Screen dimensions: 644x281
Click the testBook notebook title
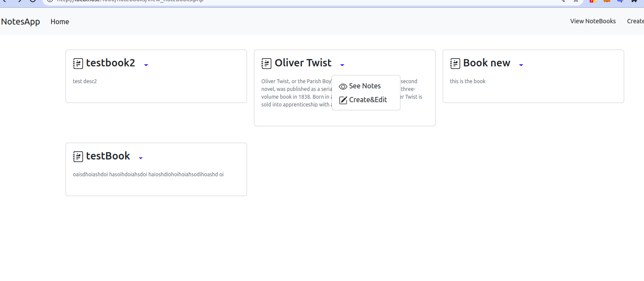[108, 156]
